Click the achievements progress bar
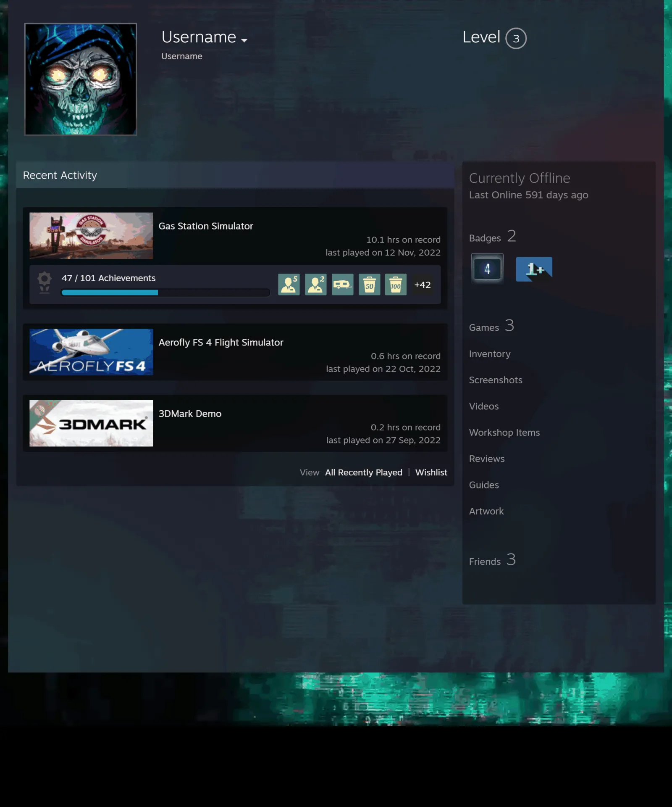672x807 pixels. 165,293
